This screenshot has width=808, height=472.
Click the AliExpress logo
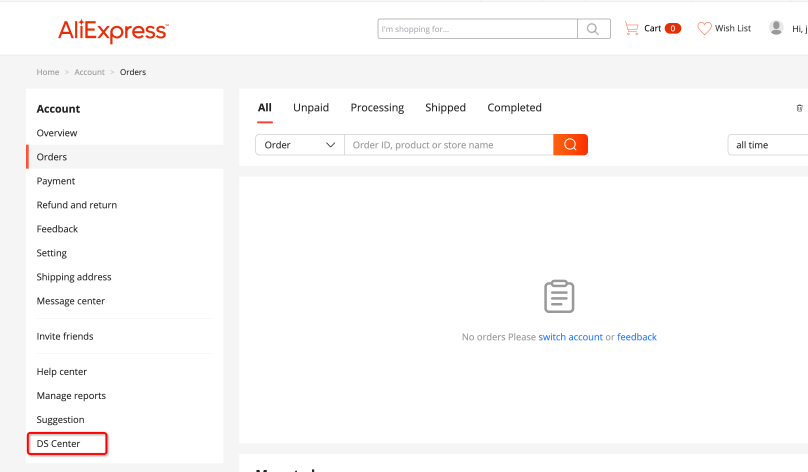113,31
